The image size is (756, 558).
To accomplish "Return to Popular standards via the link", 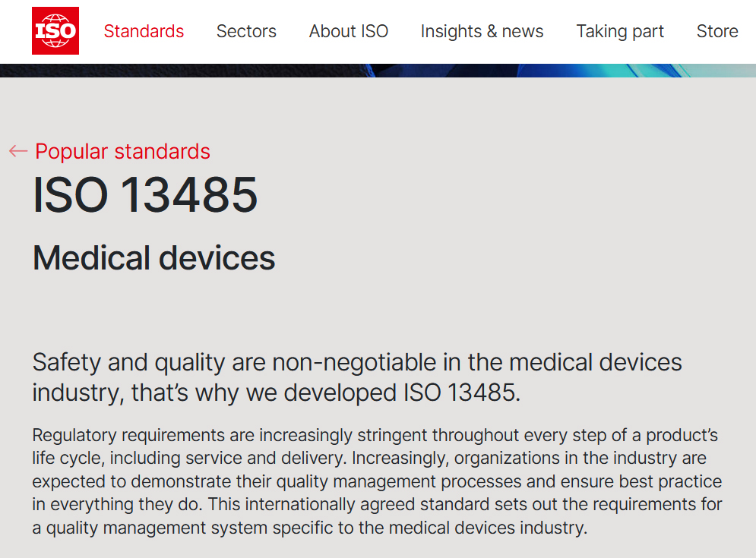I will tap(122, 151).
